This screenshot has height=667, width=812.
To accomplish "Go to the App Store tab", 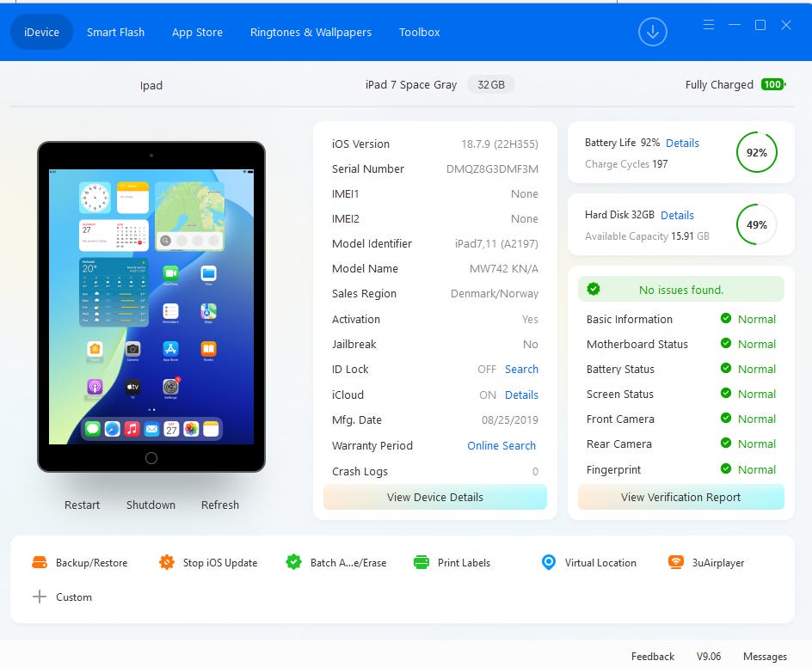I will [197, 32].
